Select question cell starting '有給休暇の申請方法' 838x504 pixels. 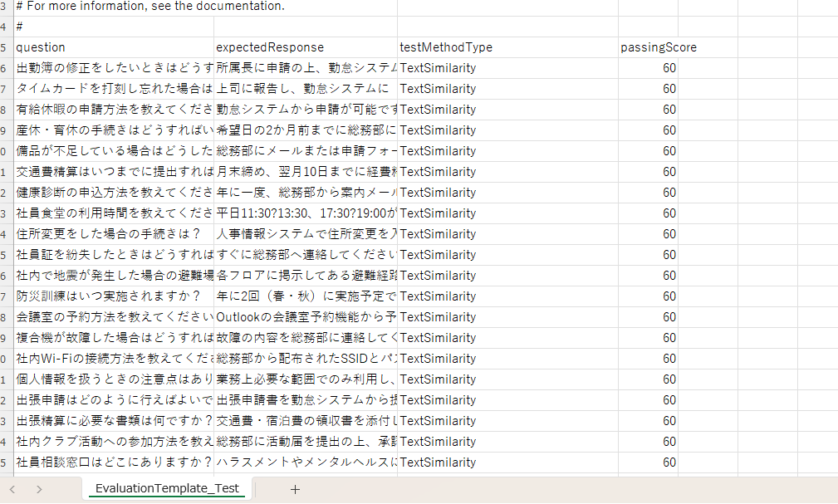[114, 110]
